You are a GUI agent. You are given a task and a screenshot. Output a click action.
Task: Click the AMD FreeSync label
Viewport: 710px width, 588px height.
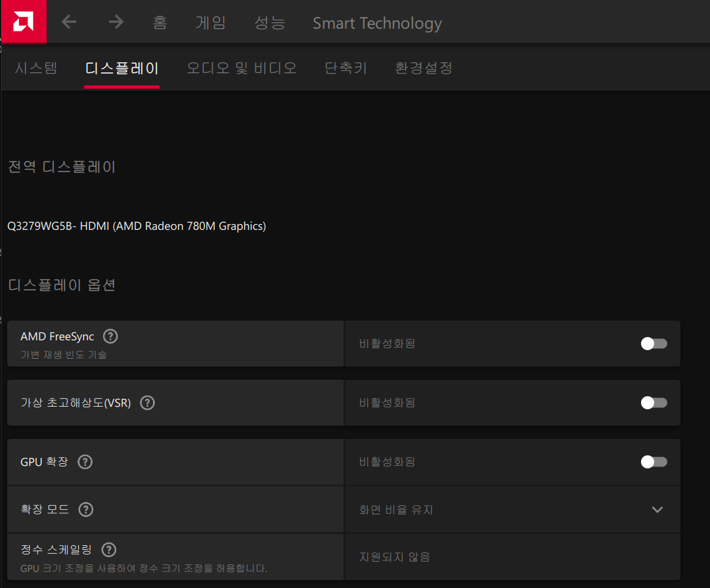57,336
